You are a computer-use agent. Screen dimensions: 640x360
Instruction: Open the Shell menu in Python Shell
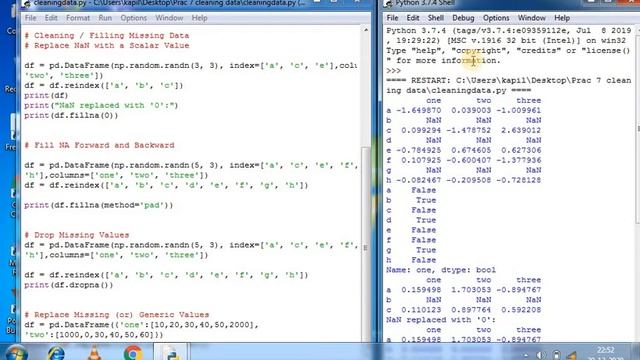pyautogui.click(x=436, y=18)
